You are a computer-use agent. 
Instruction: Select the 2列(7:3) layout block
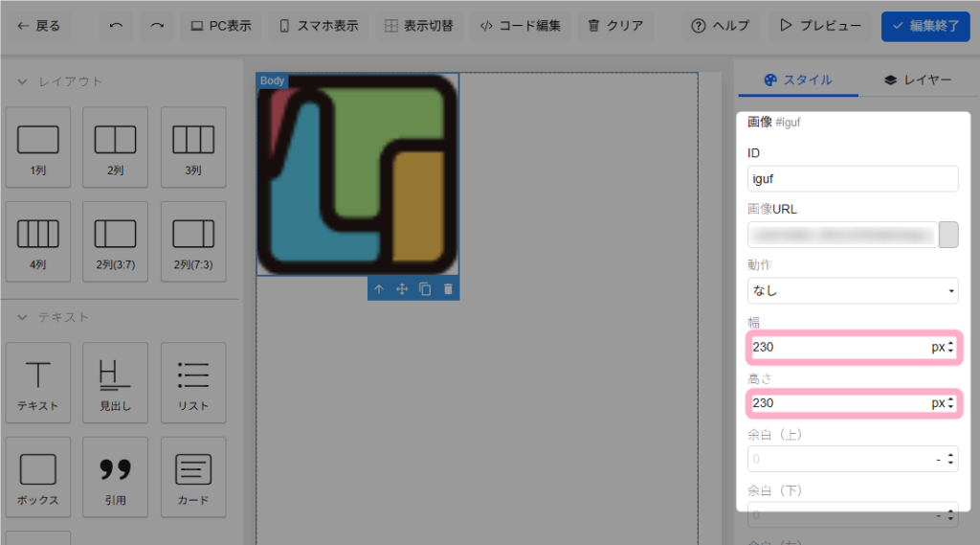[193, 241]
